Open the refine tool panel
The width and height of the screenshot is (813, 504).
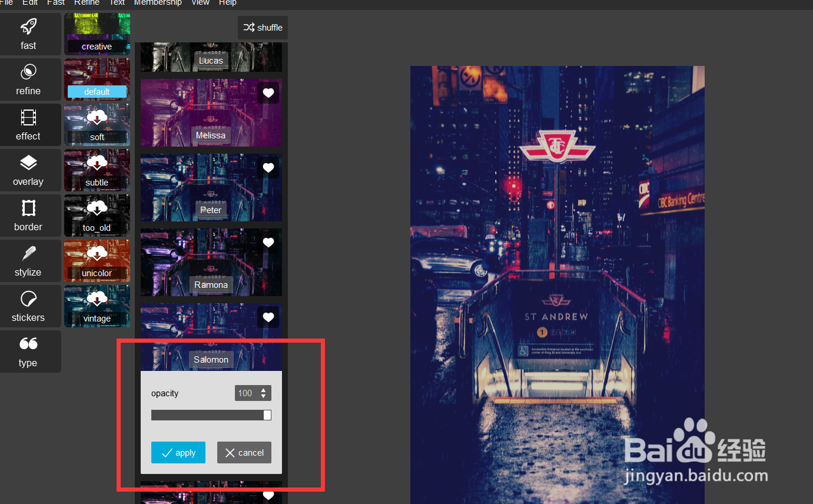tap(28, 79)
